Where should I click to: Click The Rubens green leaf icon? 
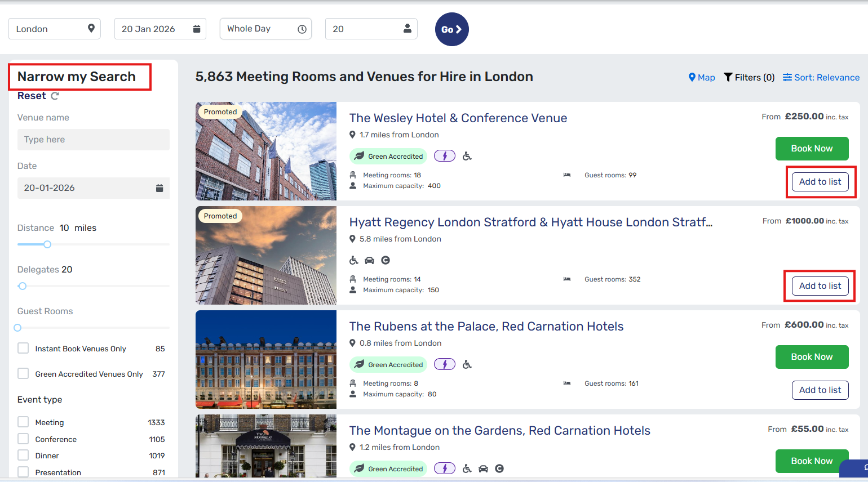point(359,364)
